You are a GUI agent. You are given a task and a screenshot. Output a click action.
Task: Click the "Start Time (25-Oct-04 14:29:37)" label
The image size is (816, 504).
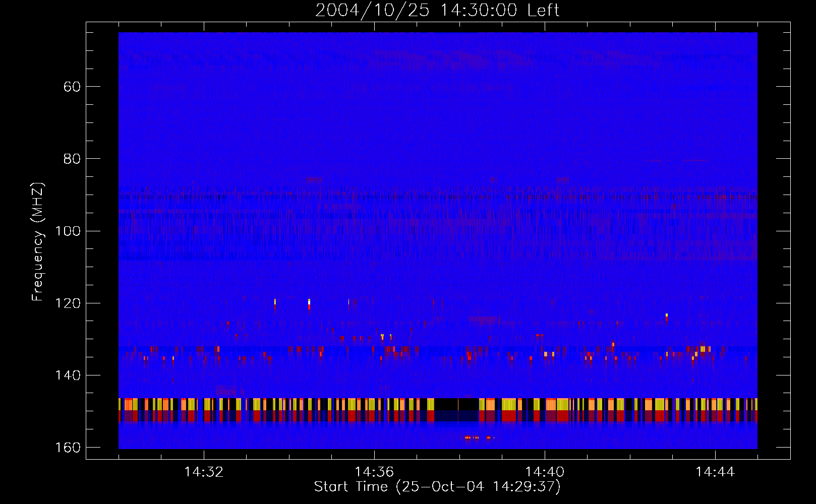pos(437,487)
